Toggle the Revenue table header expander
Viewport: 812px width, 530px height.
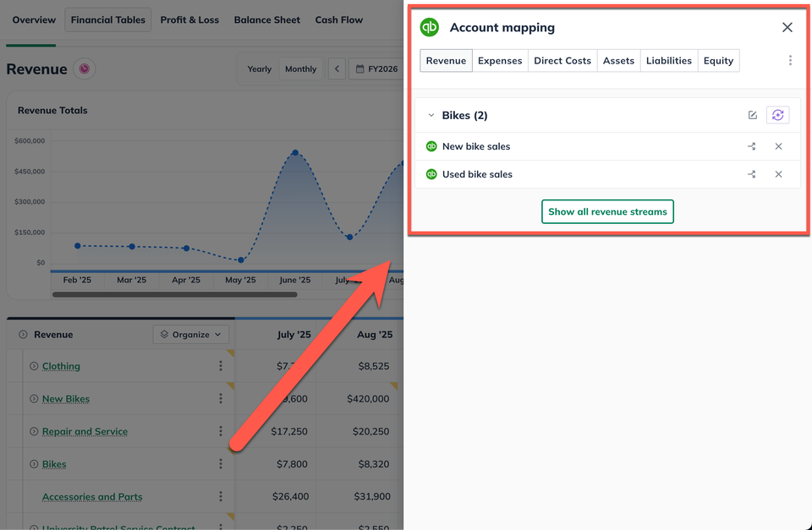[x=23, y=335]
